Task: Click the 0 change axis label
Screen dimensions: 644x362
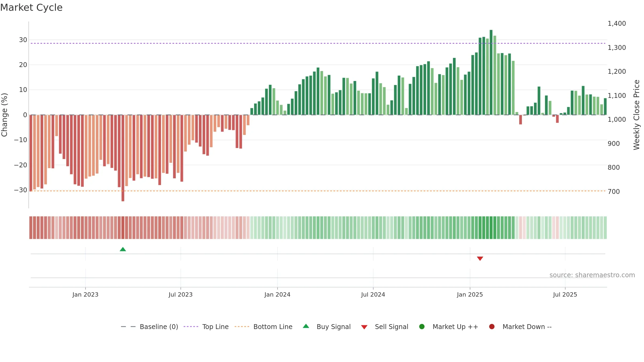Action: 25,115
